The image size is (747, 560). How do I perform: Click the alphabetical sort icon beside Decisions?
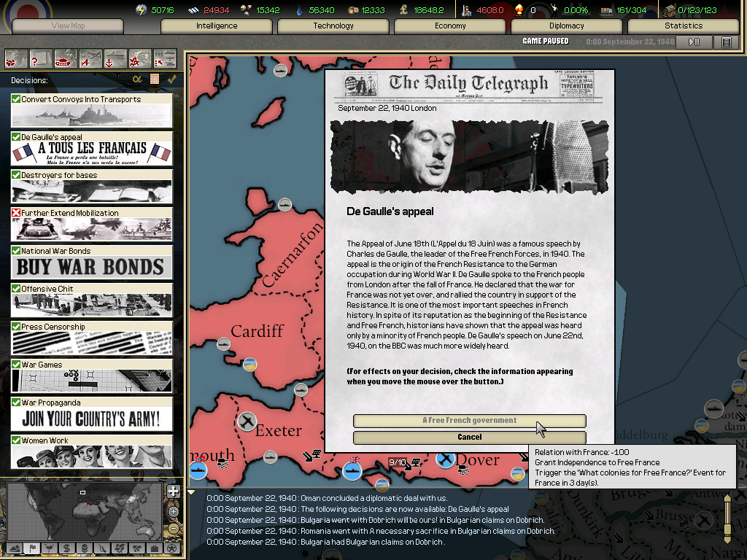tap(137, 79)
